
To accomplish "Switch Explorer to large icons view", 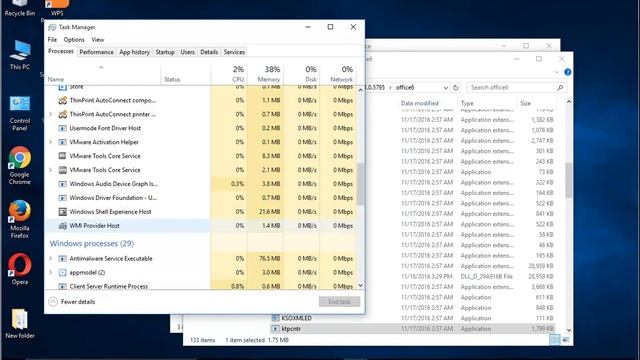I will [566, 340].
